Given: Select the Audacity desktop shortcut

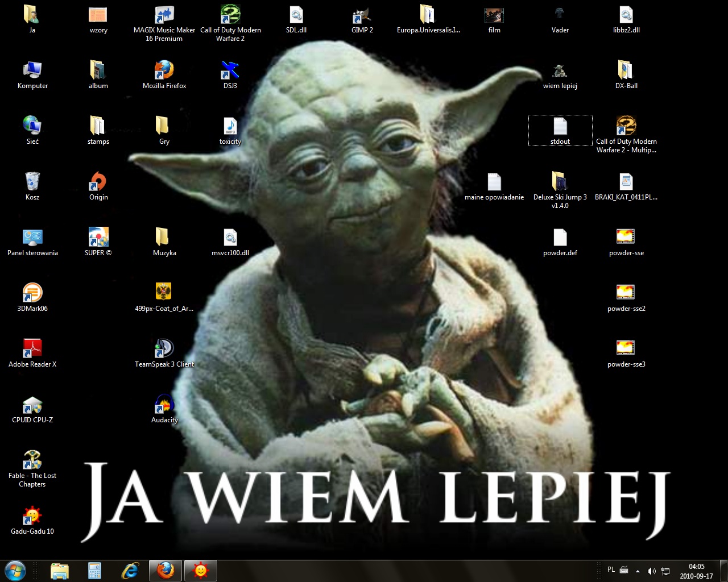Looking at the screenshot, I should [x=164, y=409].
